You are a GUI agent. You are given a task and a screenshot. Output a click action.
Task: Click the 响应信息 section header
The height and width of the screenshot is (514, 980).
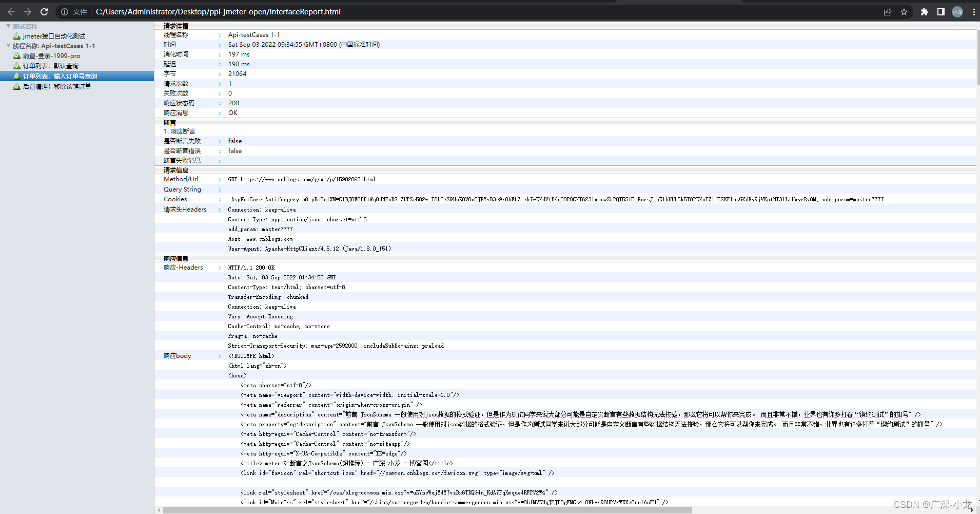coord(176,258)
